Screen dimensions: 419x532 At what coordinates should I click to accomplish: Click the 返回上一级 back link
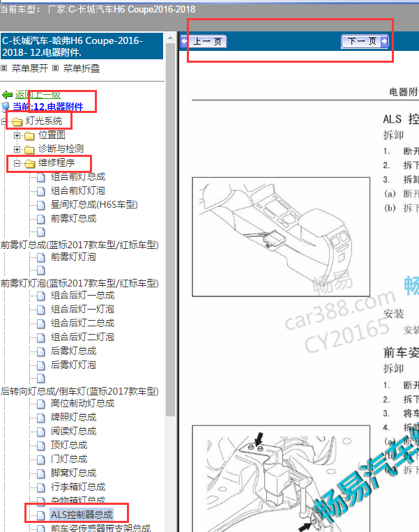[38, 95]
